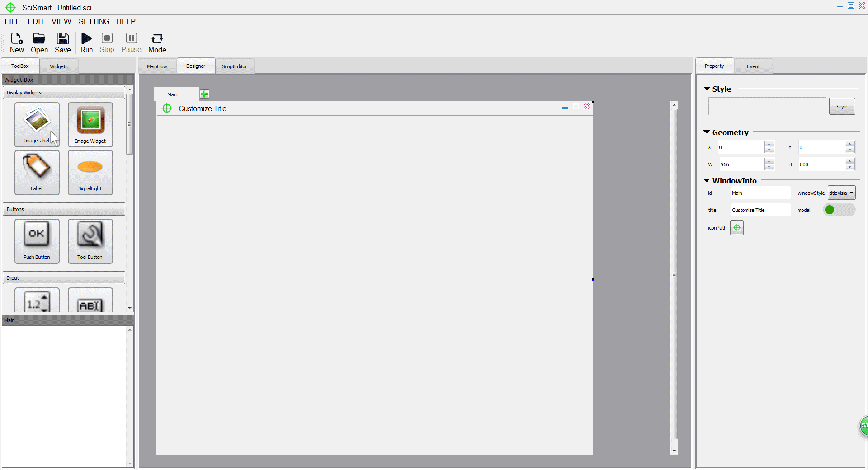Collapse the Style section

[707, 89]
